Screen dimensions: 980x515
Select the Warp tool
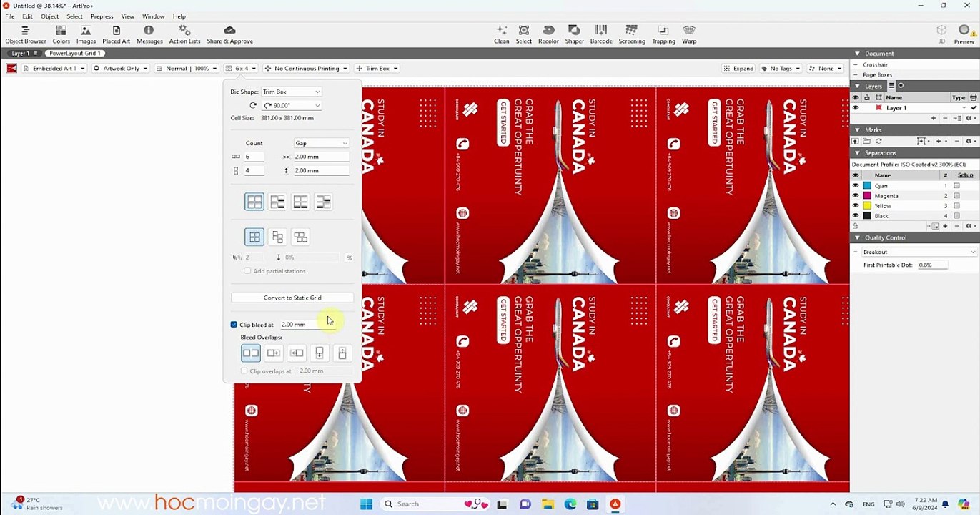coord(689,34)
